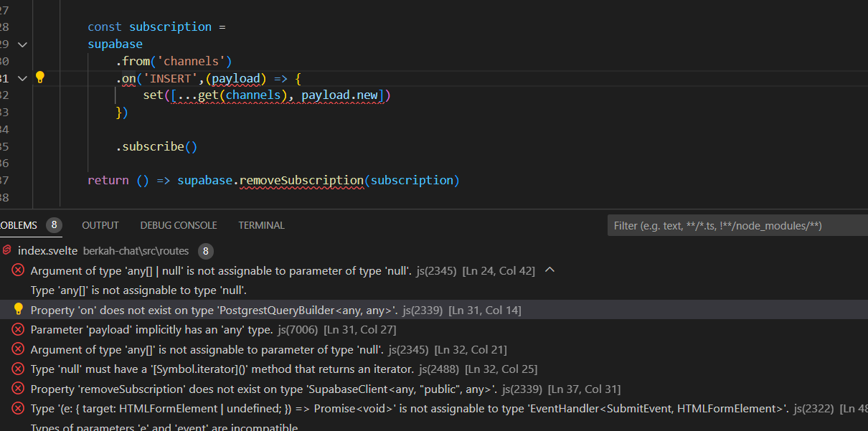Viewport: 868px width, 431px height.
Task: Collapse the details of the first 'any[] | null' error
Action: [550, 270]
